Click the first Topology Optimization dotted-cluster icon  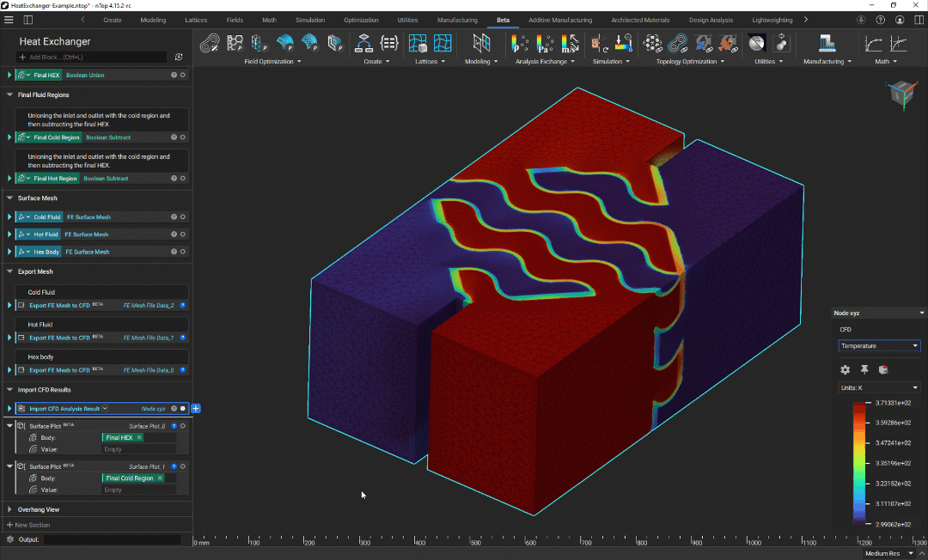click(652, 43)
